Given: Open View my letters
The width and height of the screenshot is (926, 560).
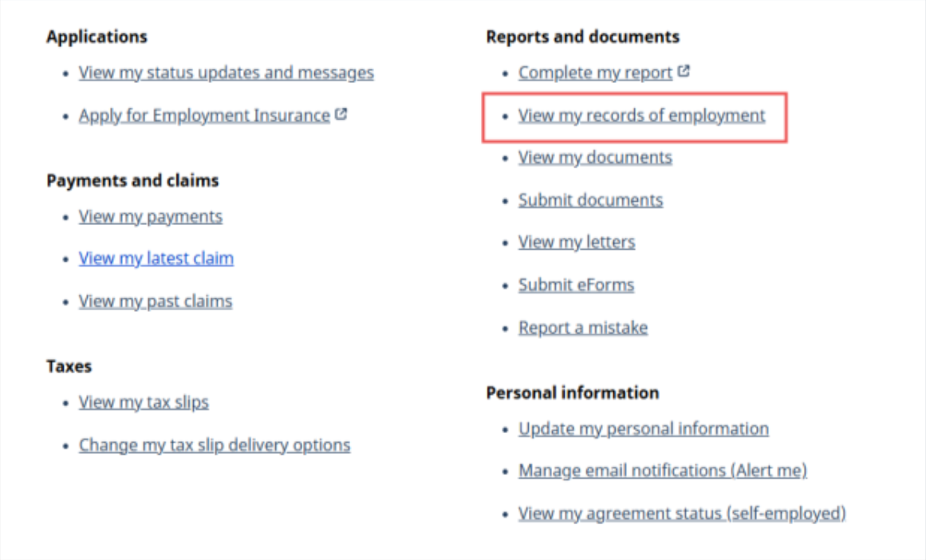Looking at the screenshot, I should [x=577, y=243].
